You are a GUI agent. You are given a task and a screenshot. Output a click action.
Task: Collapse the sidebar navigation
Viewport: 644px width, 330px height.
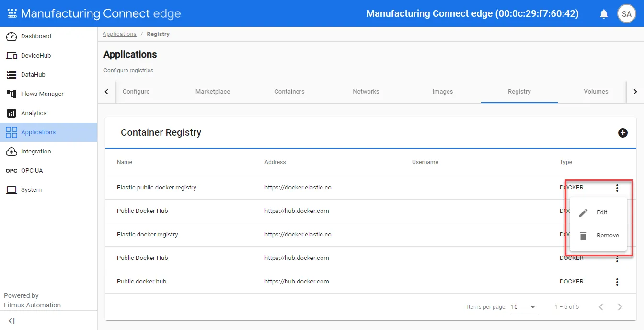click(x=11, y=321)
